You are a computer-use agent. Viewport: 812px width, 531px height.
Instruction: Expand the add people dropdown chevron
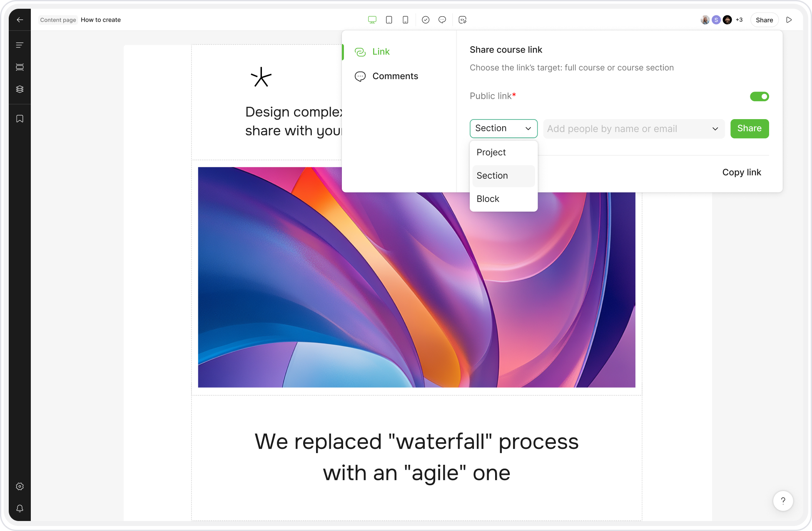coord(715,129)
